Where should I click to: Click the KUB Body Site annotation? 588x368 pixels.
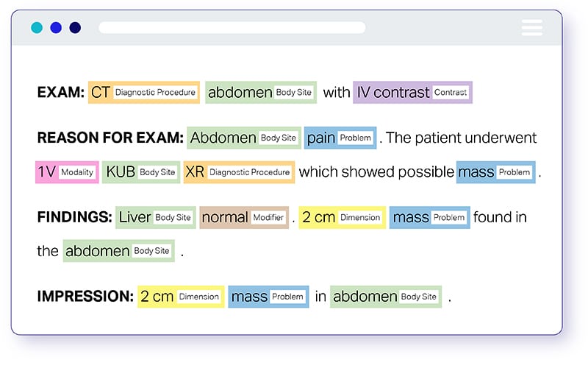coord(141,172)
